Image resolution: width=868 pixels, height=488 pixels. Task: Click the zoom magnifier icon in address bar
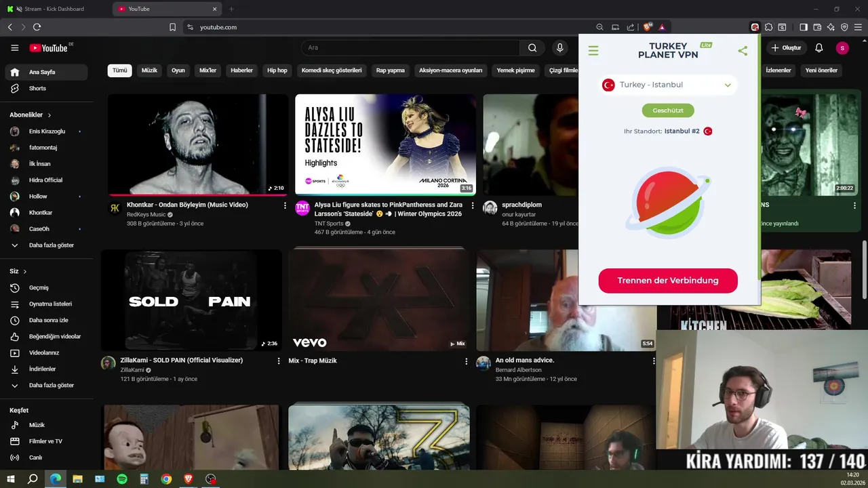click(x=599, y=27)
